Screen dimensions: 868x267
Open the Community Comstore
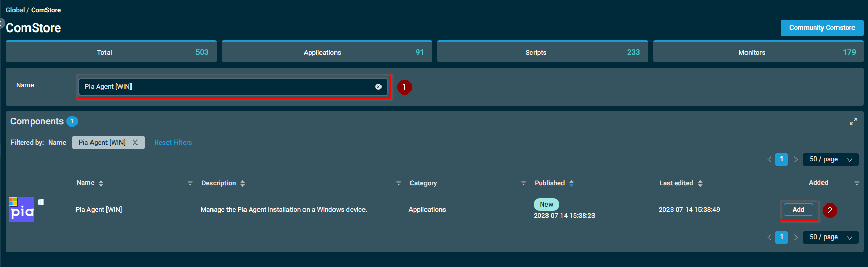click(822, 28)
